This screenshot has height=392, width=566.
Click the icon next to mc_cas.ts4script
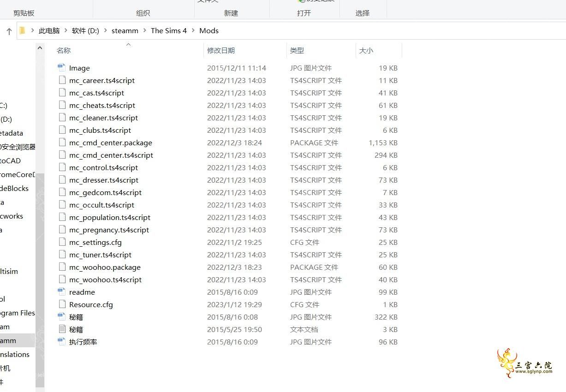coord(62,93)
